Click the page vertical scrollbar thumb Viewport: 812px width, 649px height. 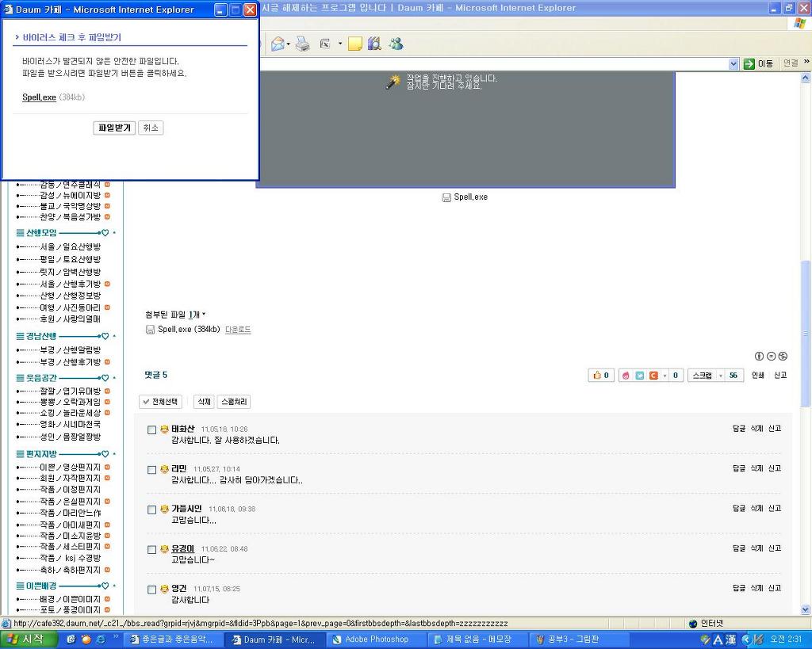point(806,333)
